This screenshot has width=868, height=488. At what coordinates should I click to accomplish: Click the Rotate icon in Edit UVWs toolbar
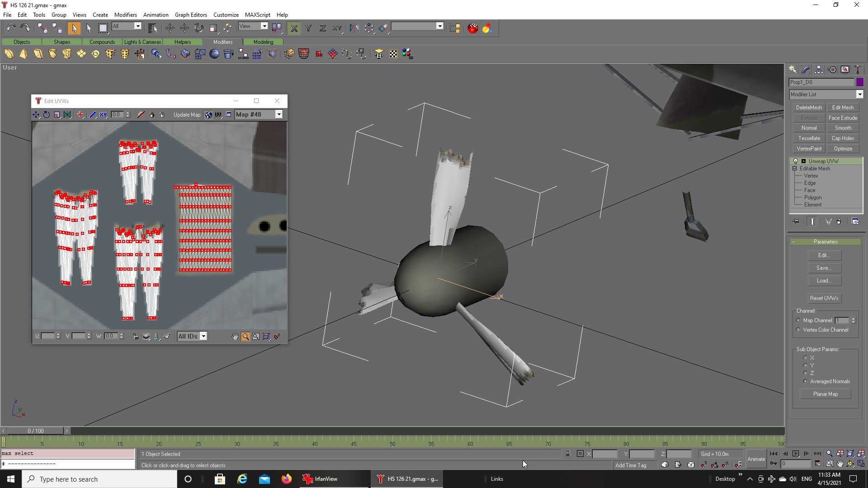47,115
